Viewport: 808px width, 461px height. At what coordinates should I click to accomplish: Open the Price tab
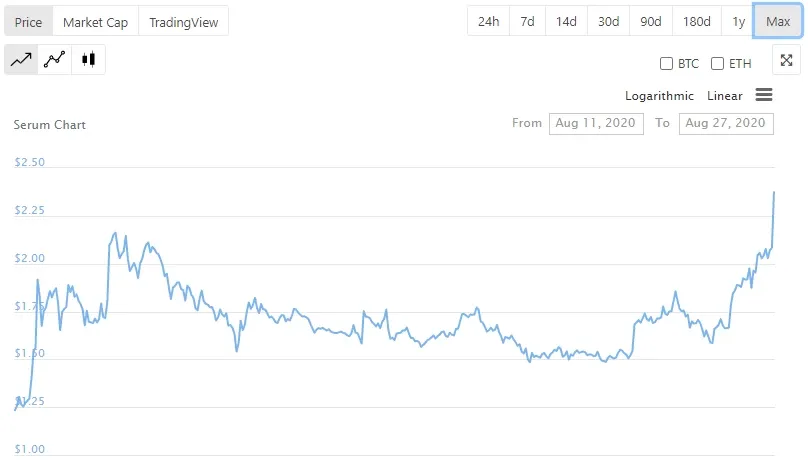28,22
